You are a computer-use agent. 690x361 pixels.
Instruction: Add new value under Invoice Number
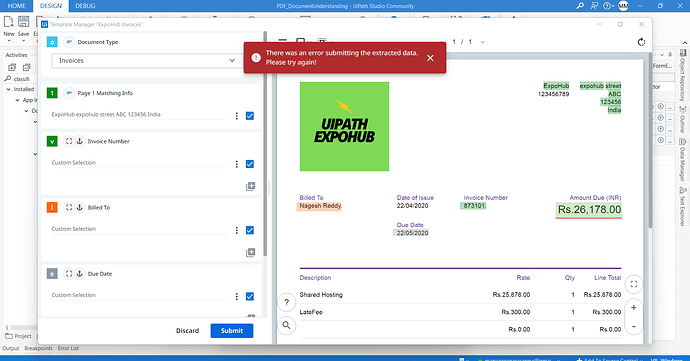250,186
